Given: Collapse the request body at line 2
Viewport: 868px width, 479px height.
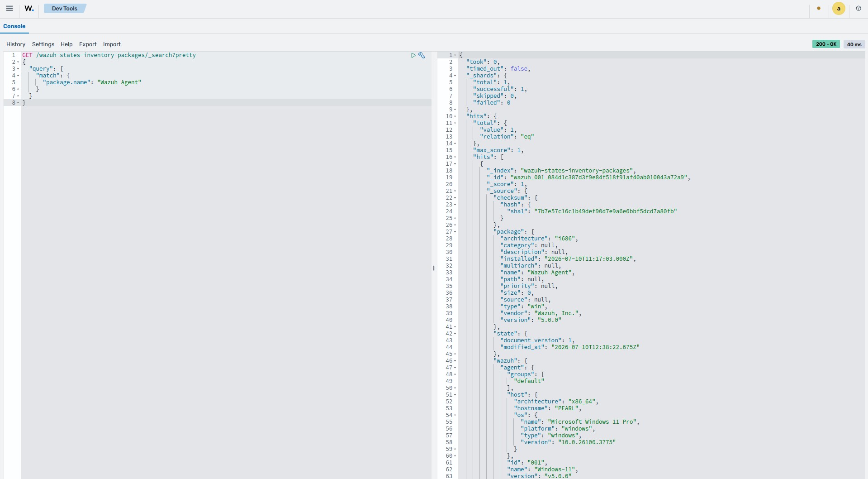Looking at the screenshot, I should click(x=18, y=62).
